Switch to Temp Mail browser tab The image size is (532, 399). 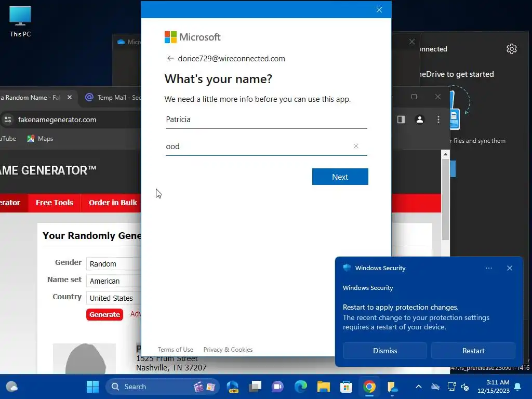pyautogui.click(x=112, y=97)
